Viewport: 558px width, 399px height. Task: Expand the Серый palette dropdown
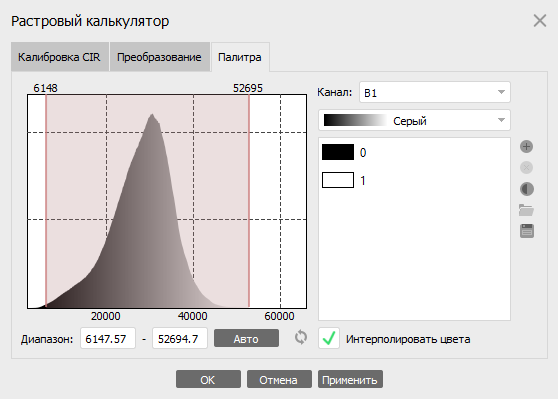tap(414, 120)
